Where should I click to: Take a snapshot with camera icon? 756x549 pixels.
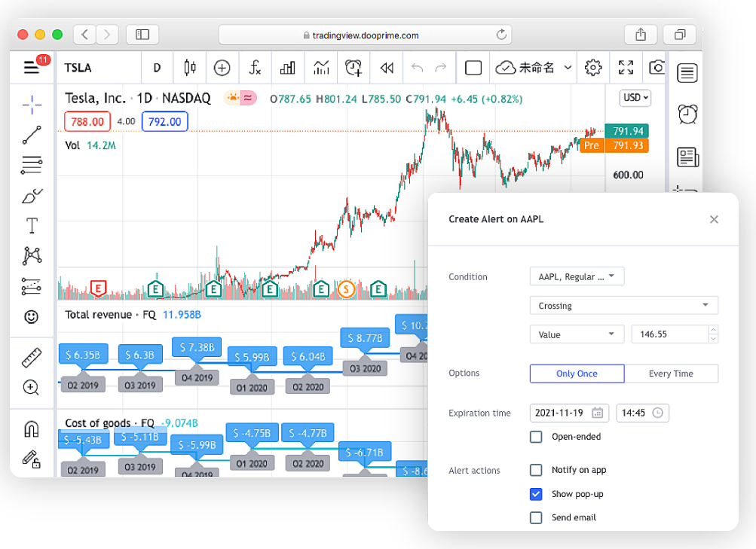tap(657, 68)
